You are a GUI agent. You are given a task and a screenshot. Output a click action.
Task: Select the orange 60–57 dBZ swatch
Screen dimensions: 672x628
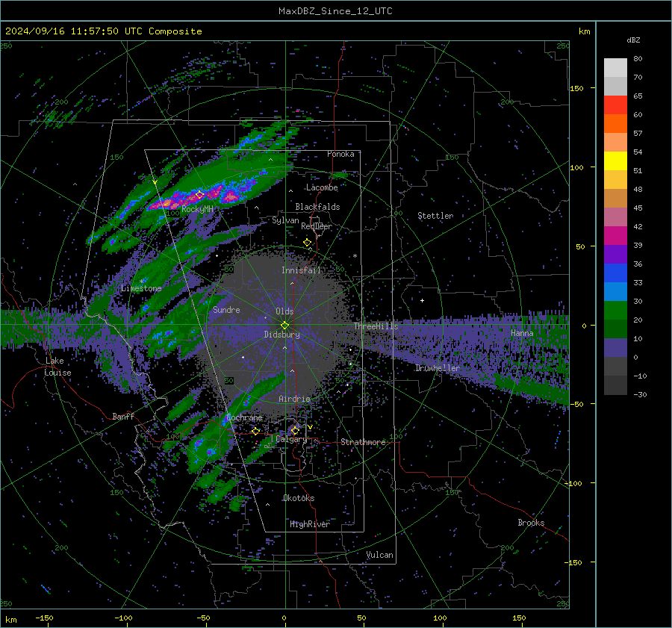615,123
